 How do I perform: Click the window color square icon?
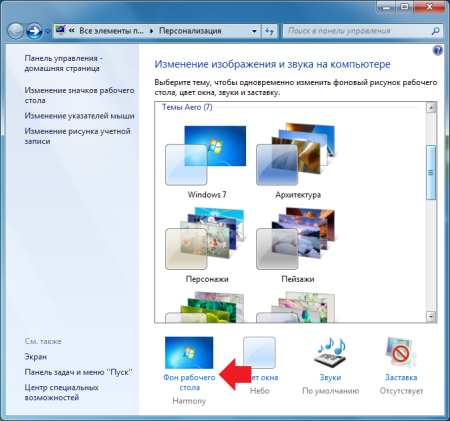pyautogui.click(x=259, y=352)
